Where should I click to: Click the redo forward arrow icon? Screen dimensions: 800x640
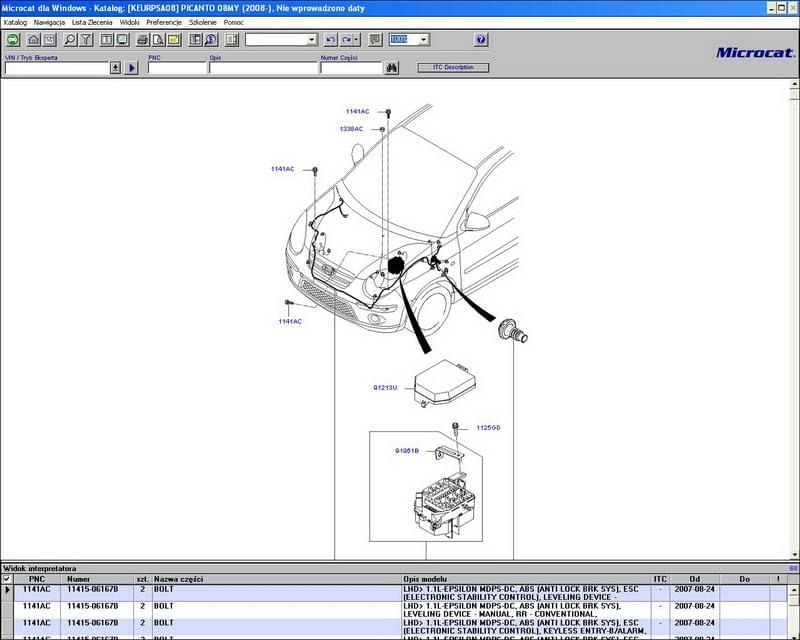point(346,40)
